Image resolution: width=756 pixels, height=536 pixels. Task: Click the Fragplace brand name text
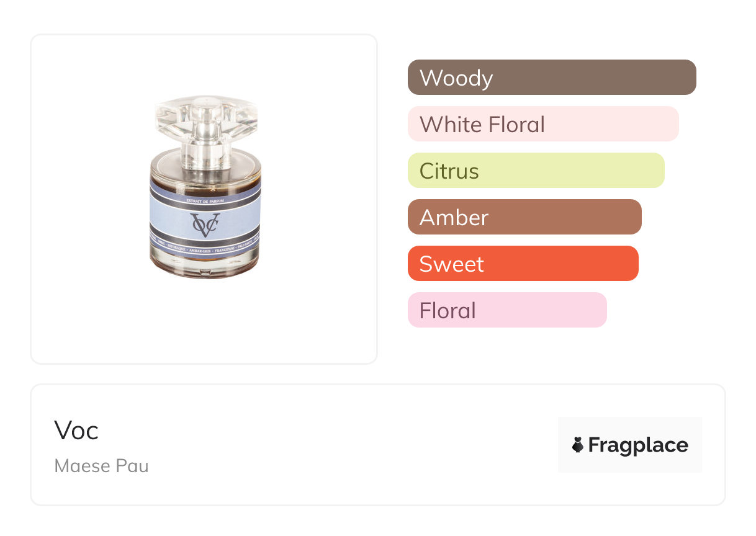click(638, 445)
